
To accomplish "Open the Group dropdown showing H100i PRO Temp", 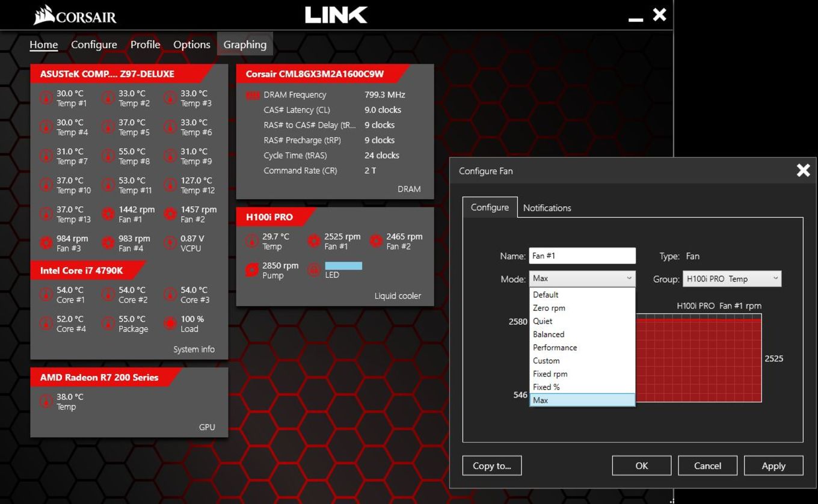I will [732, 278].
